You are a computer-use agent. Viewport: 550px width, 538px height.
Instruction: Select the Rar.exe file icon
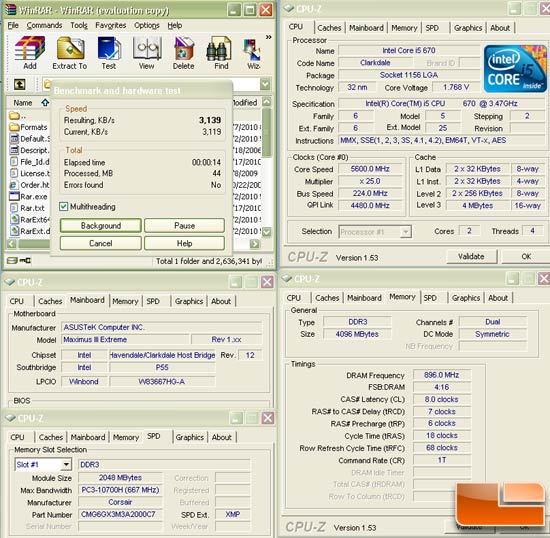point(14,196)
